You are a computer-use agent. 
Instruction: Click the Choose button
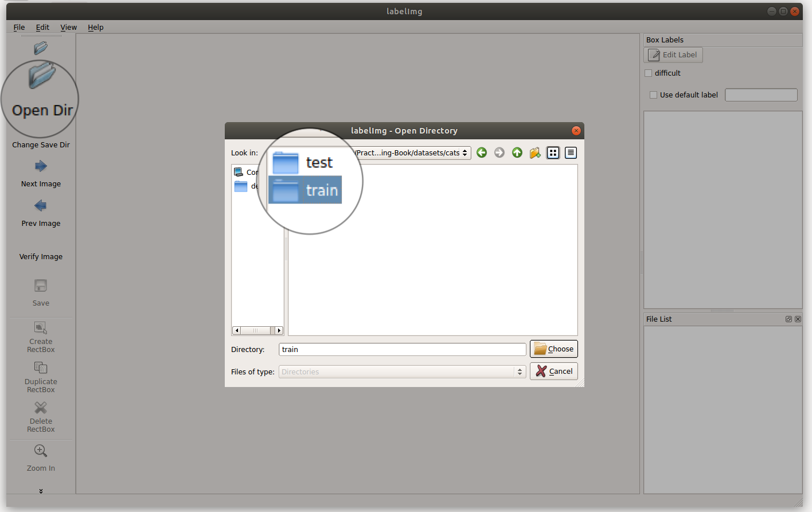click(554, 349)
